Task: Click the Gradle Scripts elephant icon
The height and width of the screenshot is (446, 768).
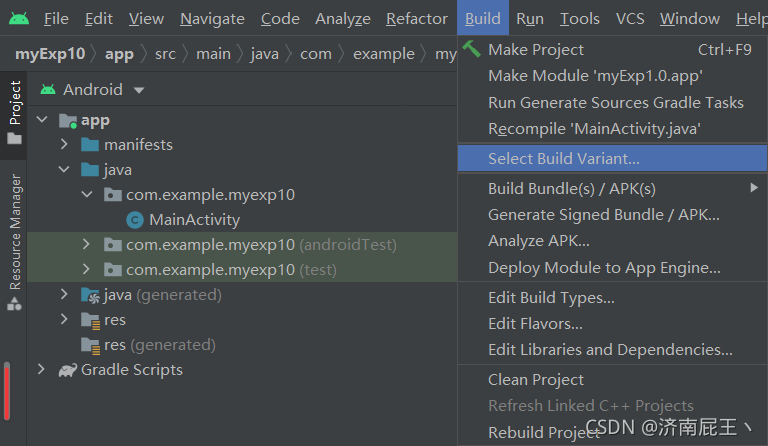Action: 67,370
